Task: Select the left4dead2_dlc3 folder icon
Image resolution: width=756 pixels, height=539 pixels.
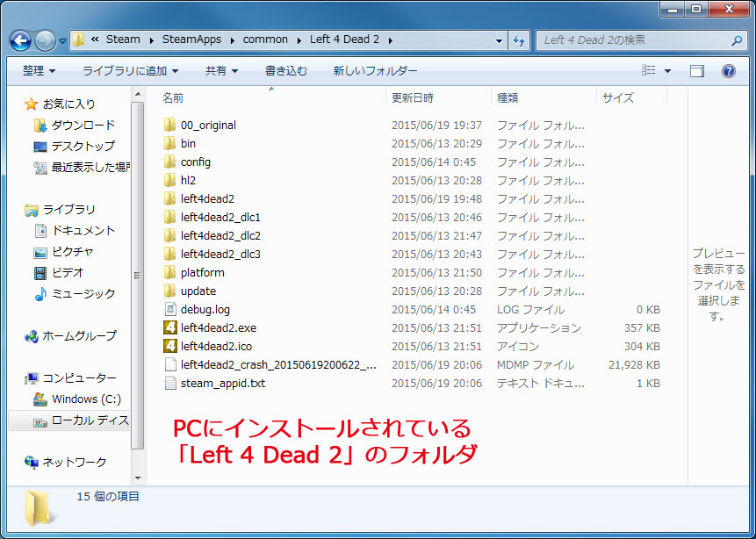Action: [x=169, y=254]
